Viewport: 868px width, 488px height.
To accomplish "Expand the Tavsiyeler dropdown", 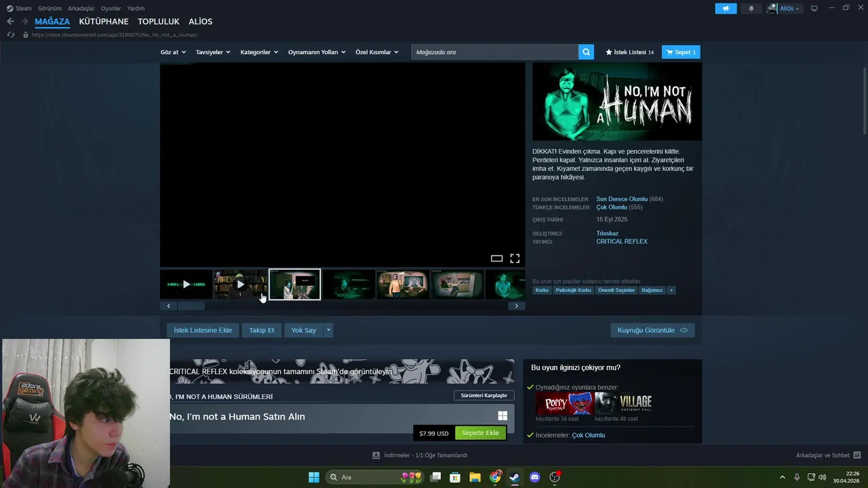I will point(213,52).
